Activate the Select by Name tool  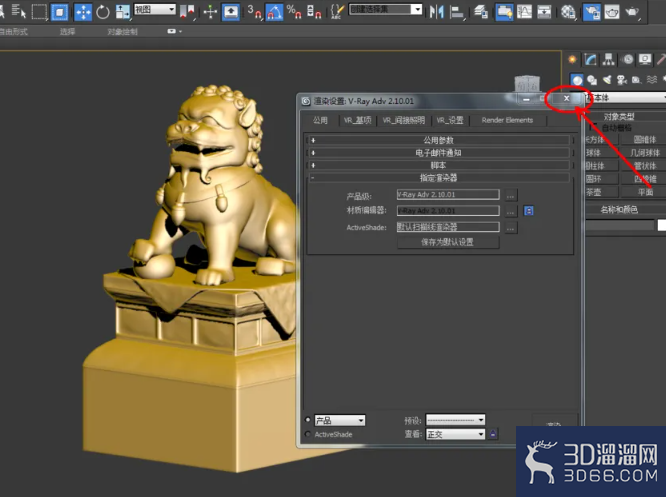18,11
